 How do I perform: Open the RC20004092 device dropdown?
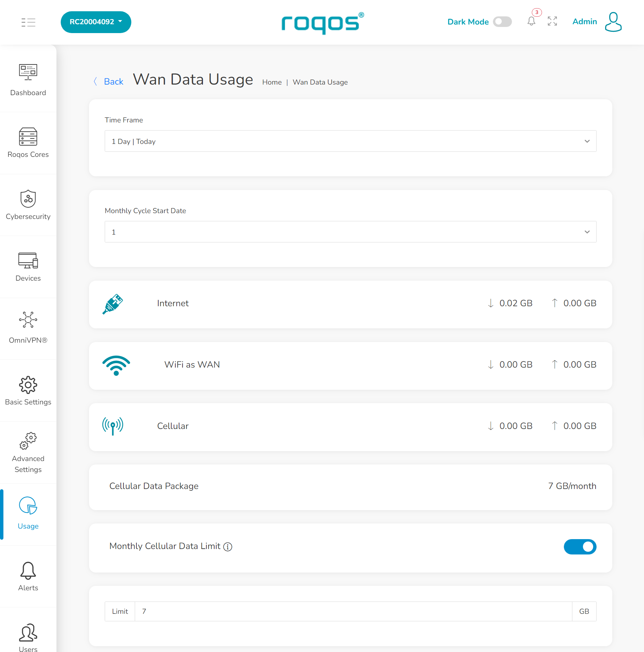pyautogui.click(x=96, y=22)
